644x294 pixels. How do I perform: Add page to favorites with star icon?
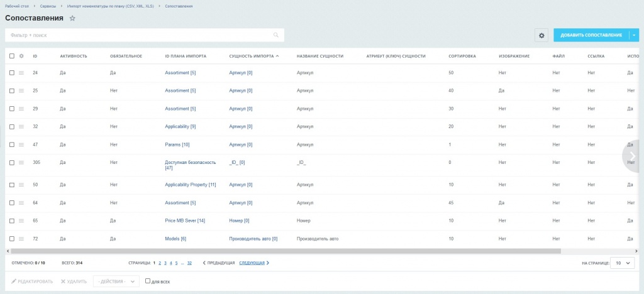coord(72,18)
